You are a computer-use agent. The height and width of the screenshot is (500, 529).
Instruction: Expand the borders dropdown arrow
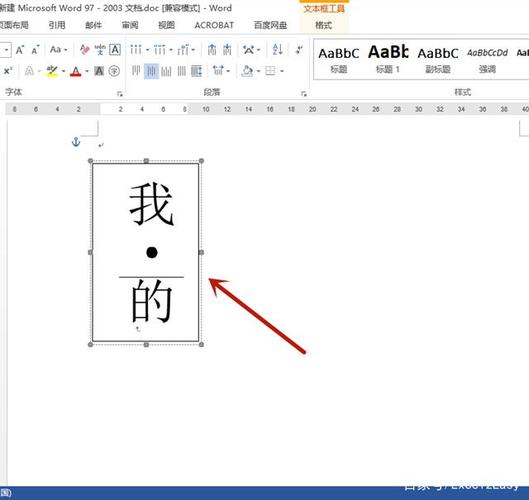click(x=282, y=71)
